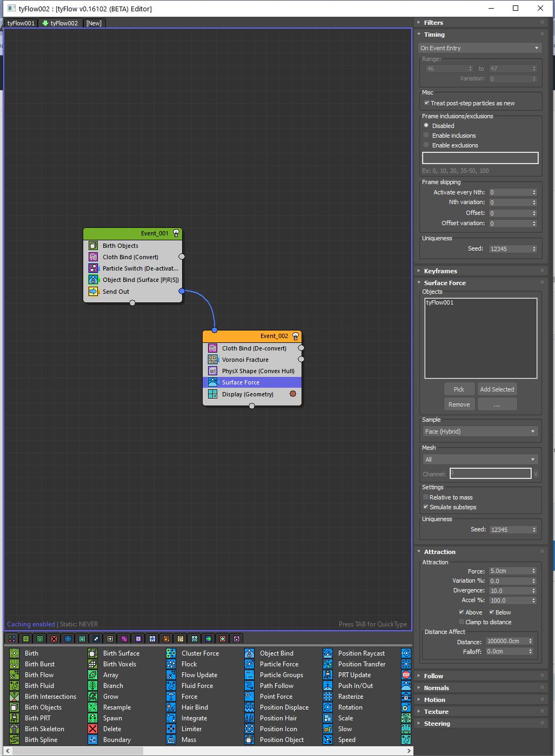Click the Voronoi Fracture operator icon
The image size is (555, 756).
(212, 360)
